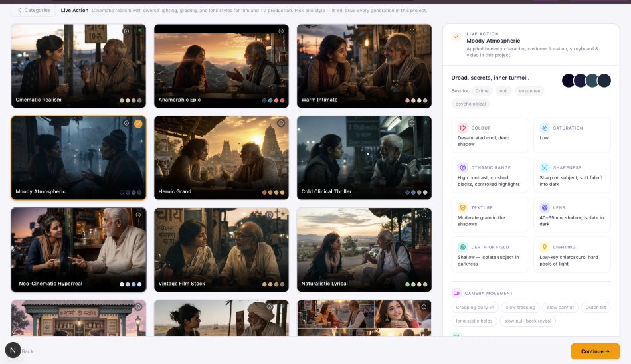The image size is (631, 364).
Task: Click the last palette swatch in details panel
Action: tap(604, 80)
